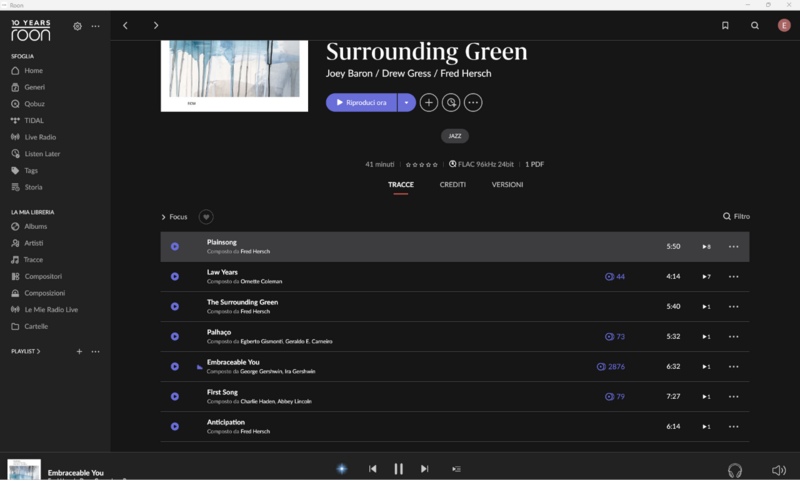Open Qobuz in the sidebar
This screenshot has width=800, height=480.
34,103
